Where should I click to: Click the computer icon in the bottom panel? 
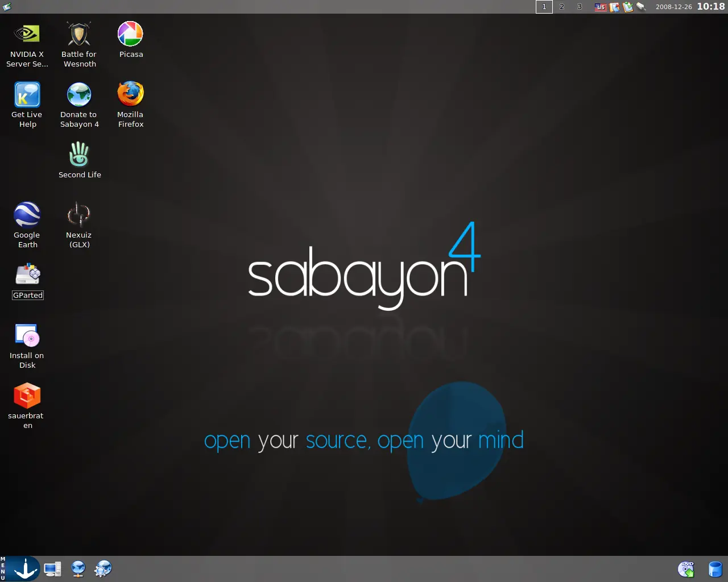pos(53,569)
